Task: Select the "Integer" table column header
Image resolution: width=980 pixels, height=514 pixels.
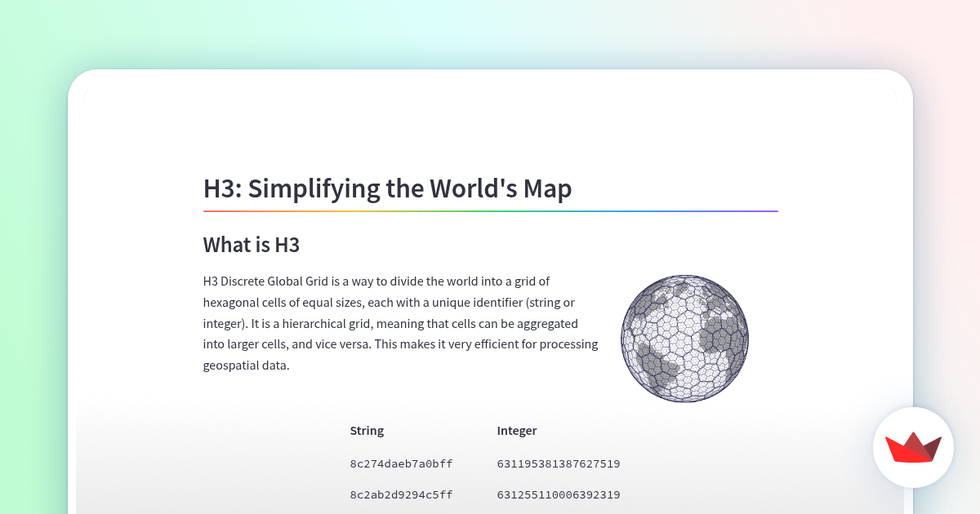Action: 517,430
